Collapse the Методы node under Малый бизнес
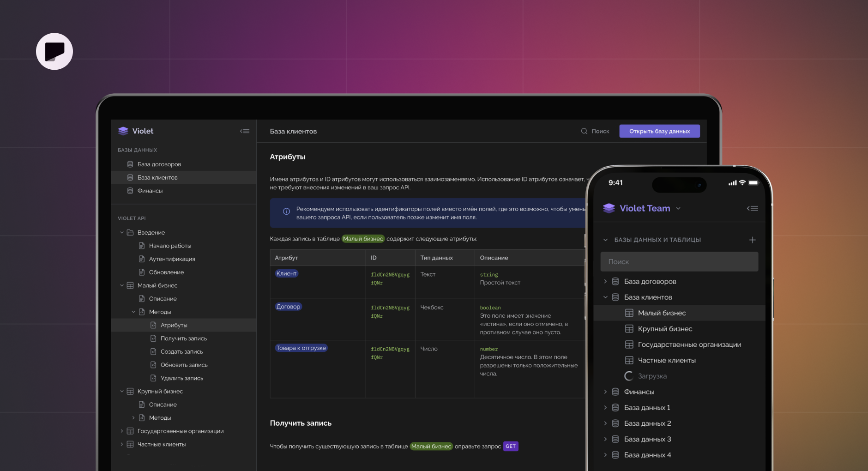This screenshot has height=471, width=868. pos(133,312)
